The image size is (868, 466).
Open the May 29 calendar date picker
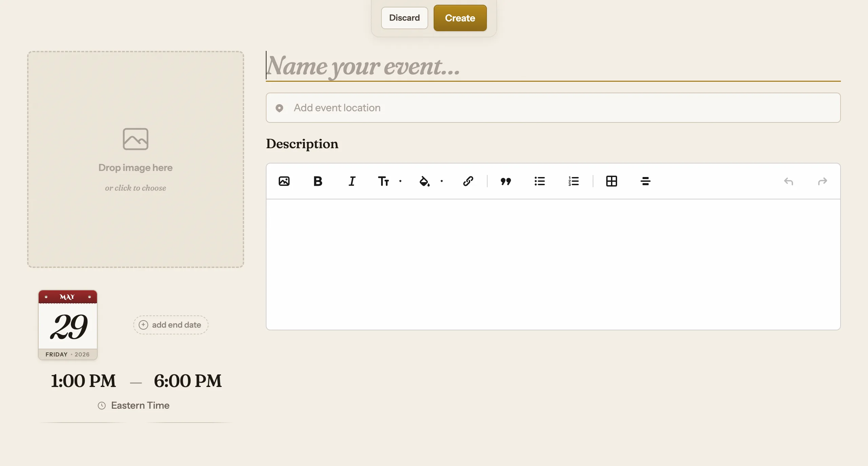(68, 325)
